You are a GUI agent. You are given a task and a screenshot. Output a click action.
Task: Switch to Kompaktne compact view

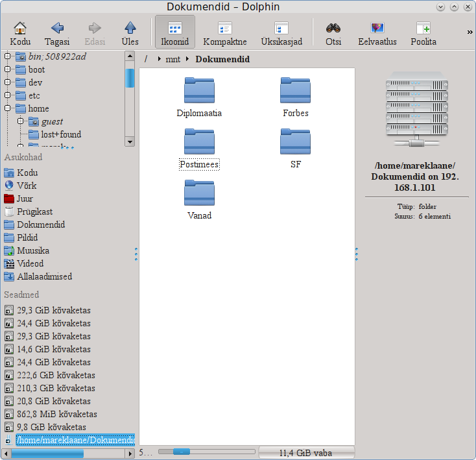[225, 33]
